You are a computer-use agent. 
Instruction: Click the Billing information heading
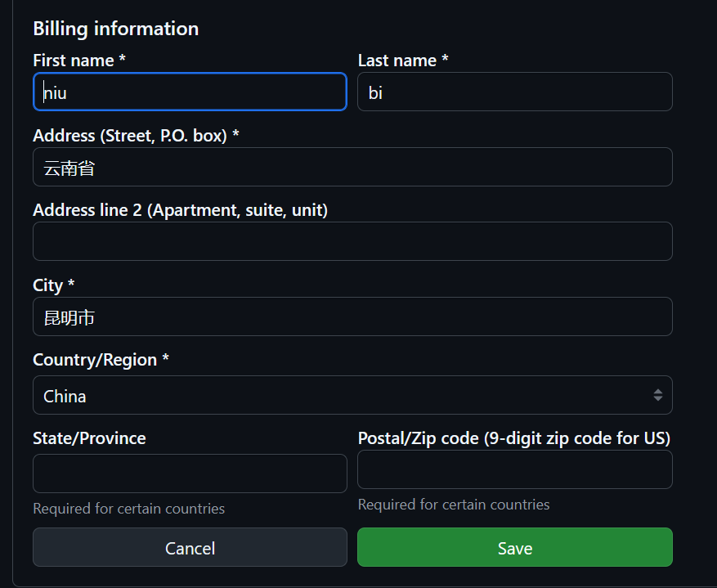tap(115, 29)
